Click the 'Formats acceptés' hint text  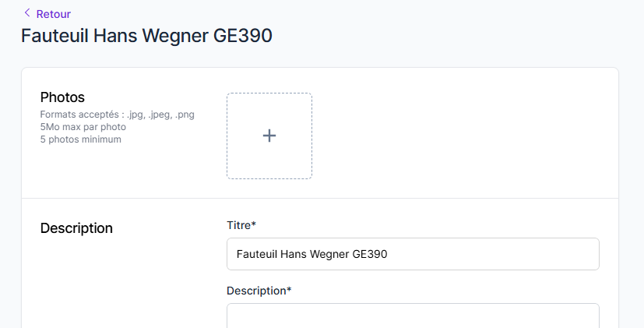(117, 115)
